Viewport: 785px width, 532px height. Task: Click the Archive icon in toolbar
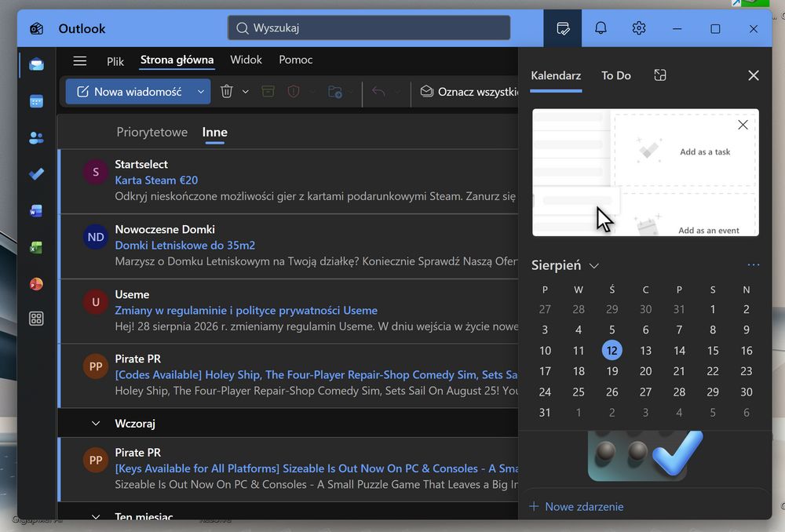coord(268,92)
